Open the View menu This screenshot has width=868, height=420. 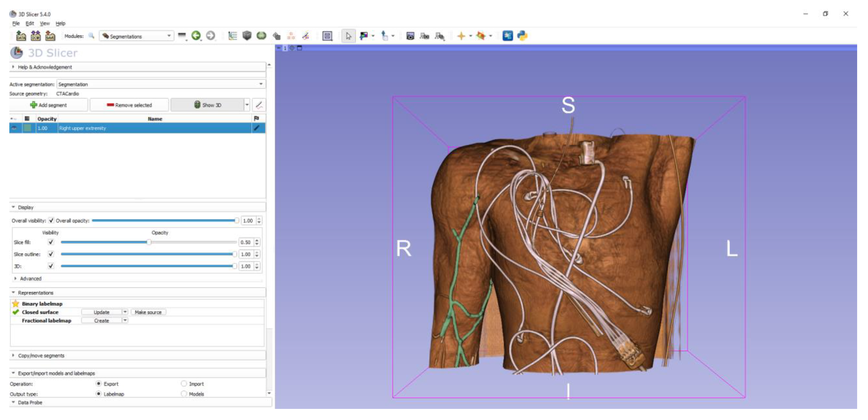tap(45, 23)
